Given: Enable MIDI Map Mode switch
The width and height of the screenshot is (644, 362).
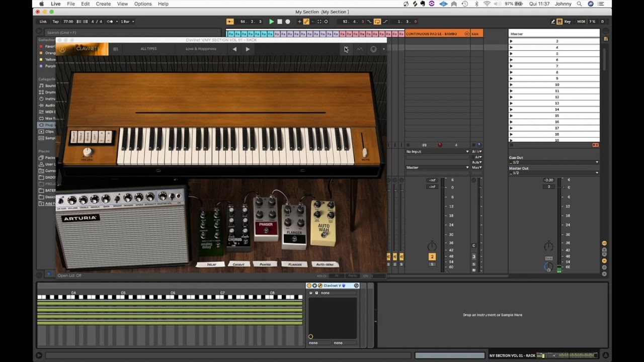Looking at the screenshot, I should 581,22.
